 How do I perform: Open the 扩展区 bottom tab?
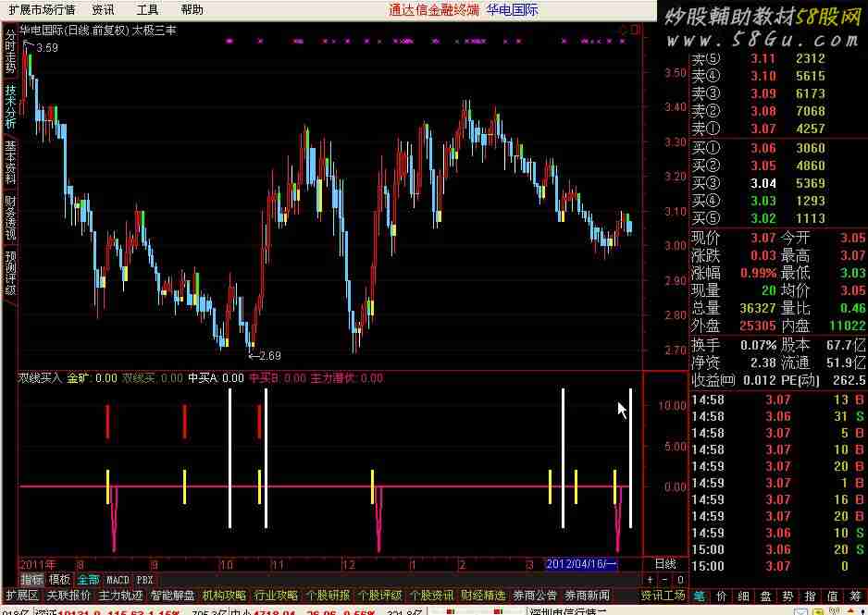[21, 595]
